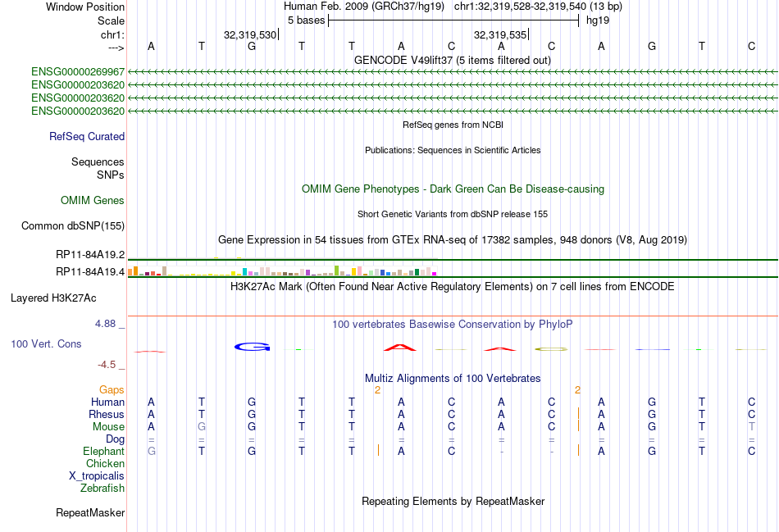
Task: Click the 100 Vert. Cons label
Action: point(46,343)
